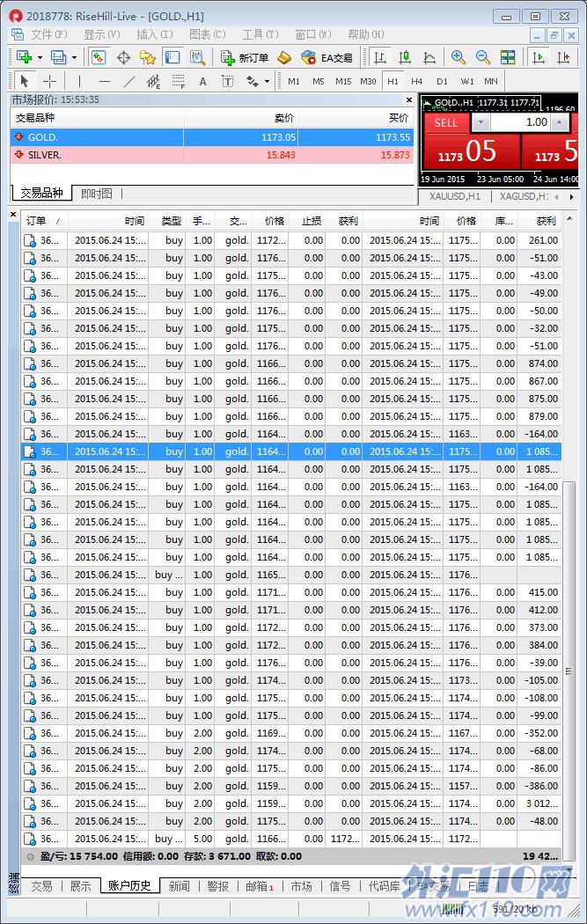The width and height of the screenshot is (587, 924).
Task: Open the 插入(I) menu
Action: 154,35
